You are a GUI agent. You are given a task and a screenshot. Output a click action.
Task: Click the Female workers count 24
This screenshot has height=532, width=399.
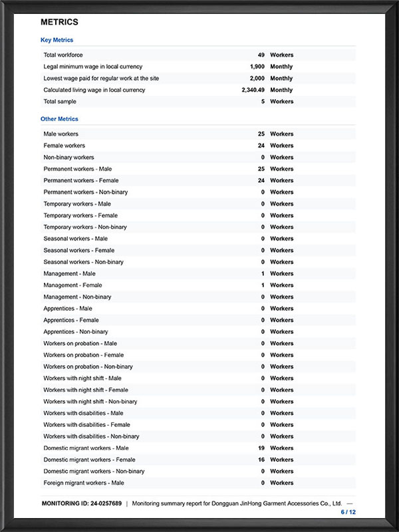pos(261,146)
